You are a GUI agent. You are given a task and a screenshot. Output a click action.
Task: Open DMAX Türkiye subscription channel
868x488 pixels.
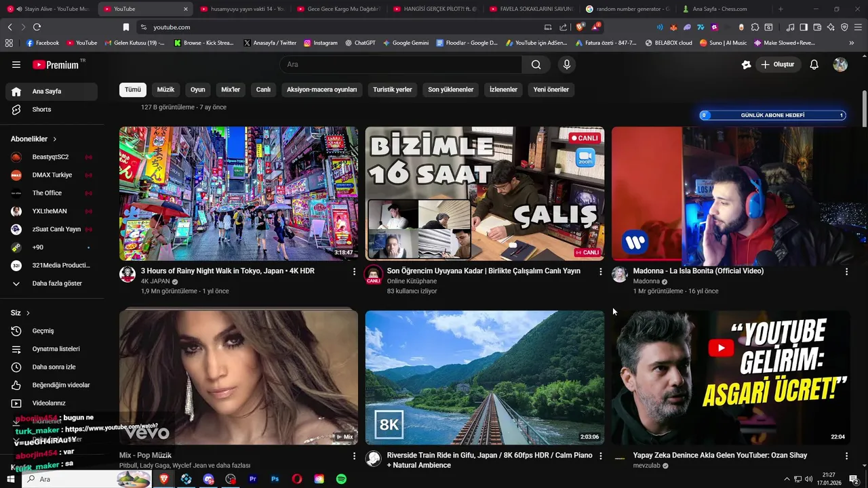click(52, 175)
